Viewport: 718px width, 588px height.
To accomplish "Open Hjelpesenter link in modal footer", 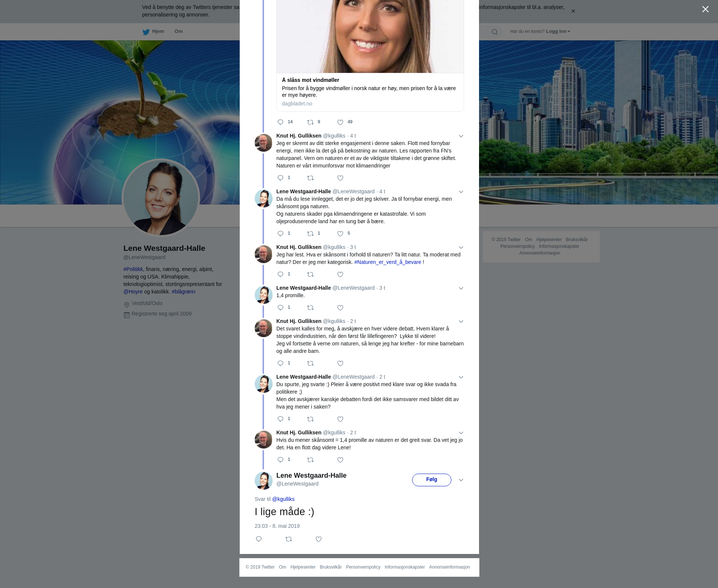I will pos(303,567).
